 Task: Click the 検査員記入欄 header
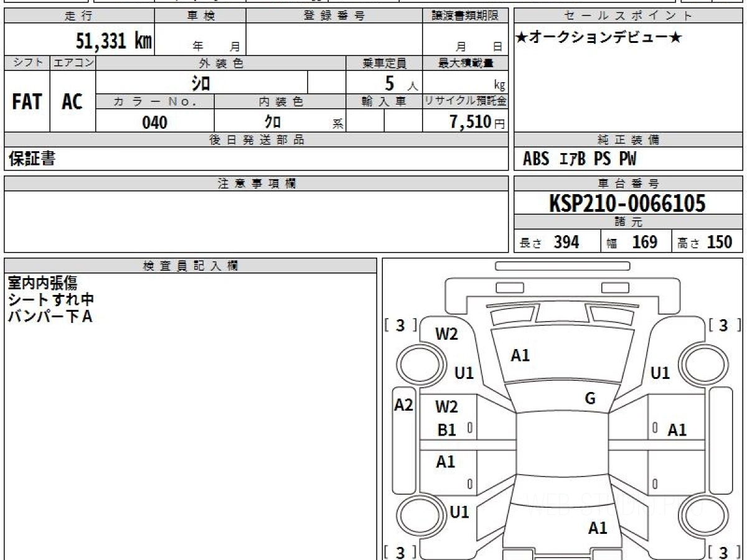point(190,266)
